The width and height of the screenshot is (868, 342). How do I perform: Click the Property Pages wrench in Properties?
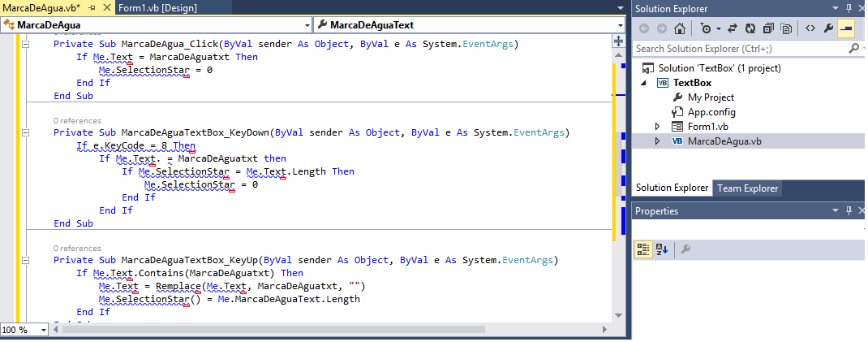(x=685, y=249)
